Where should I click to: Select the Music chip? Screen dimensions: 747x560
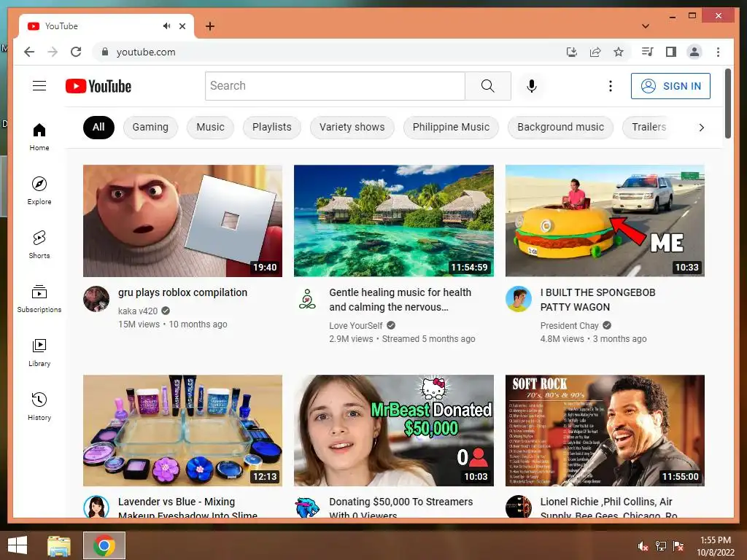pyautogui.click(x=210, y=127)
